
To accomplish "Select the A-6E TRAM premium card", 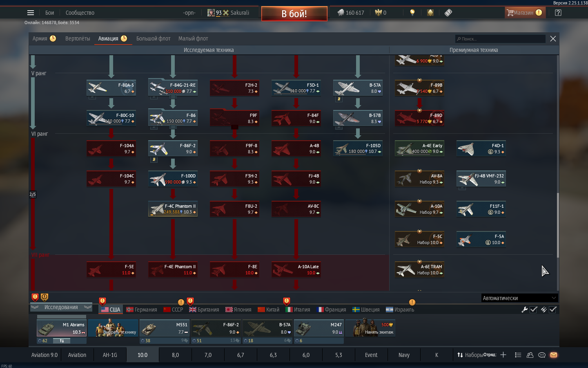I will pos(419,269).
